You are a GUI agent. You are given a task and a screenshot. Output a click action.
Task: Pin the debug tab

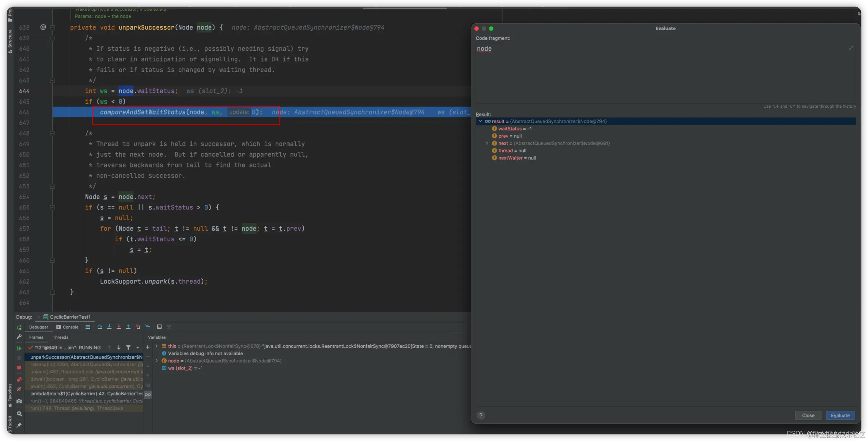coord(19,425)
